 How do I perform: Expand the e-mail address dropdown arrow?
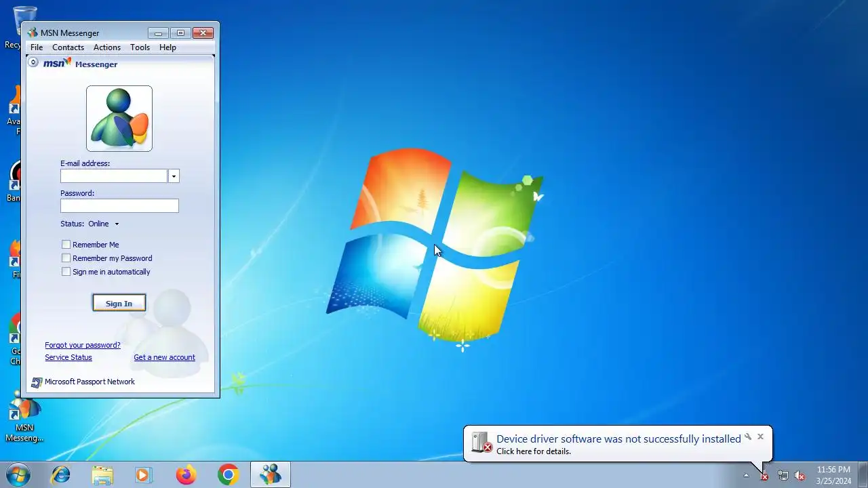point(174,176)
